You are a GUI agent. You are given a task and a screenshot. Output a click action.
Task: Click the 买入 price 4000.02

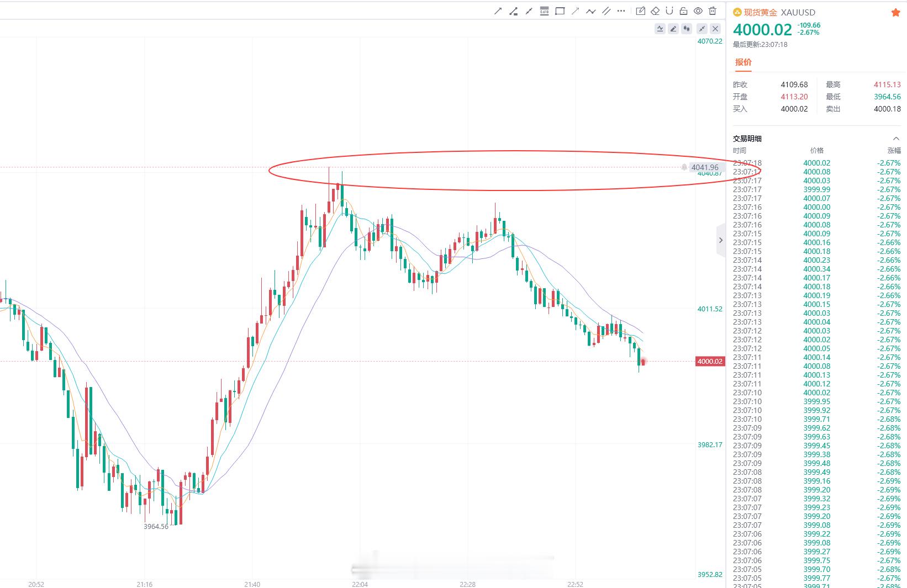[x=794, y=109]
